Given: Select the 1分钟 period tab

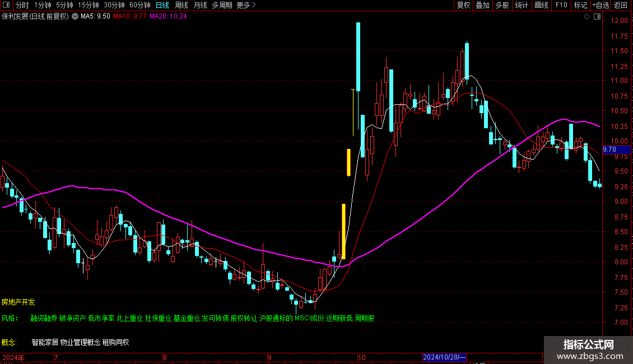Looking at the screenshot, I should click(43, 5).
